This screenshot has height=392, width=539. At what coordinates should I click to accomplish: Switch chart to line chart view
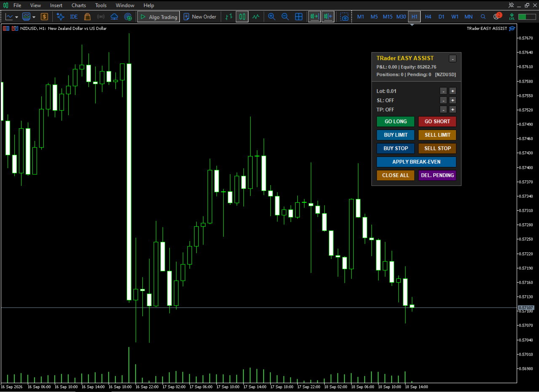pyautogui.click(x=256, y=17)
